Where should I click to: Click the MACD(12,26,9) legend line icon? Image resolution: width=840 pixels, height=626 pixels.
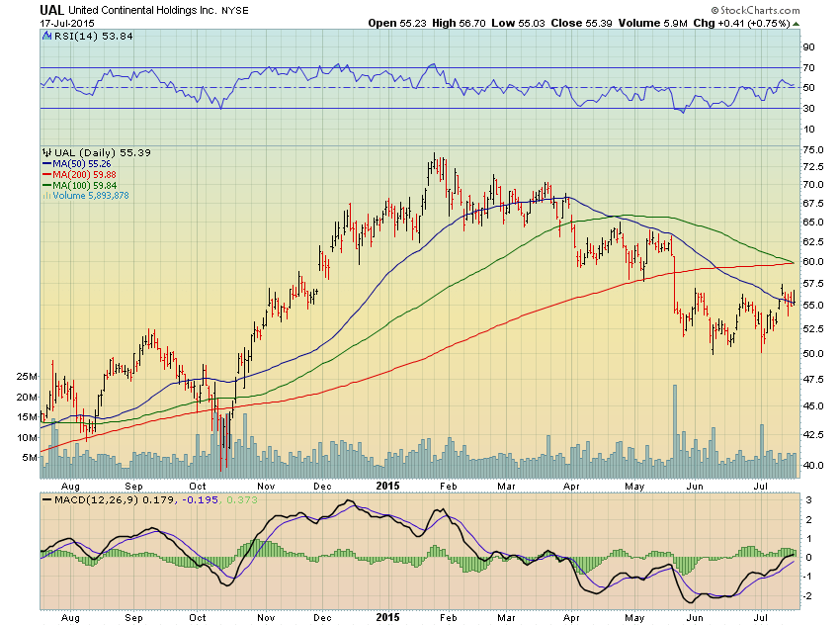click(x=45, y=497)
